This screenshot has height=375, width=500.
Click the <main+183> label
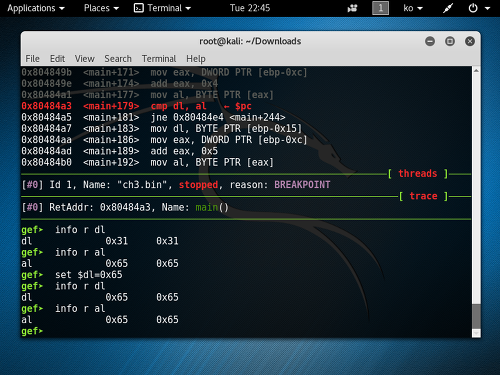pos(111,129)
